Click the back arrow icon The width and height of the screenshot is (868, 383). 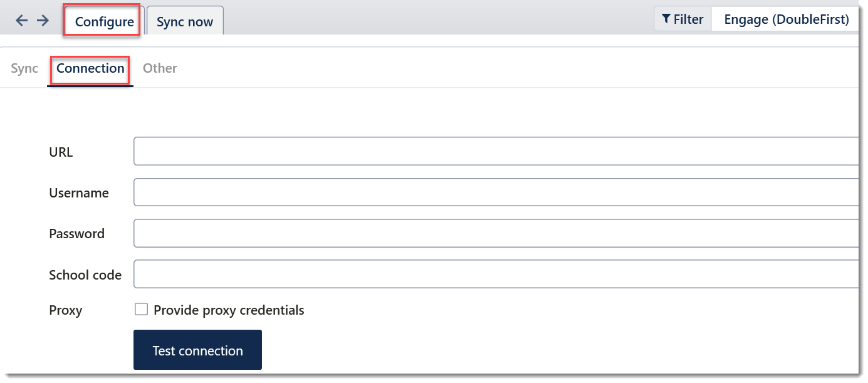22,21
